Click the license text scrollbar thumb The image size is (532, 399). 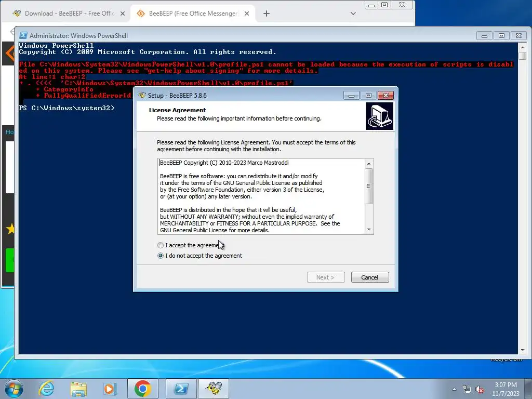click(x=369, y=186)
